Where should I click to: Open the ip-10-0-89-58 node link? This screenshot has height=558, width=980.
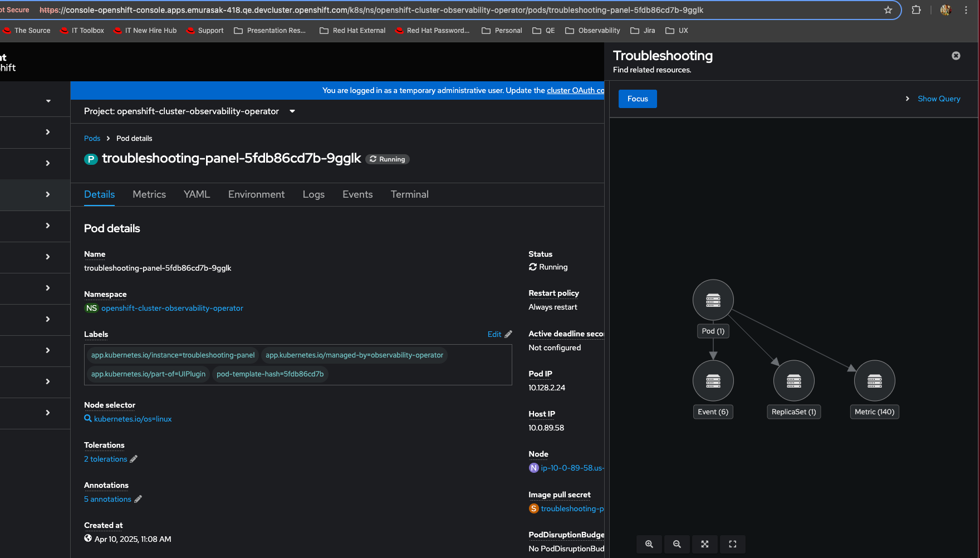[572, 468]
